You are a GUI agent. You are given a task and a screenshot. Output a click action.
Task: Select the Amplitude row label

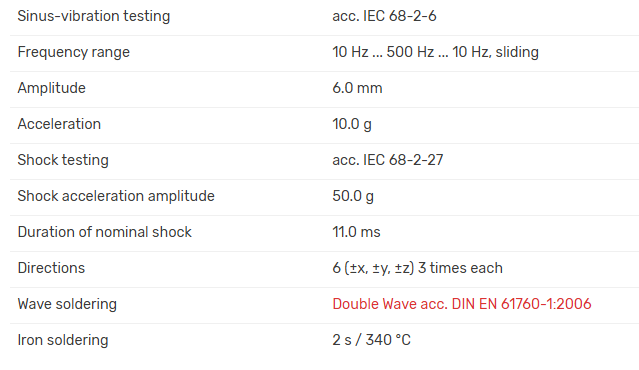point(52,88)
